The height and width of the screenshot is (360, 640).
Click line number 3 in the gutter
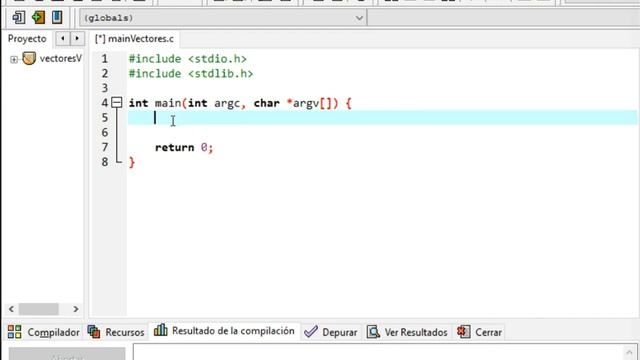point(105,88)
